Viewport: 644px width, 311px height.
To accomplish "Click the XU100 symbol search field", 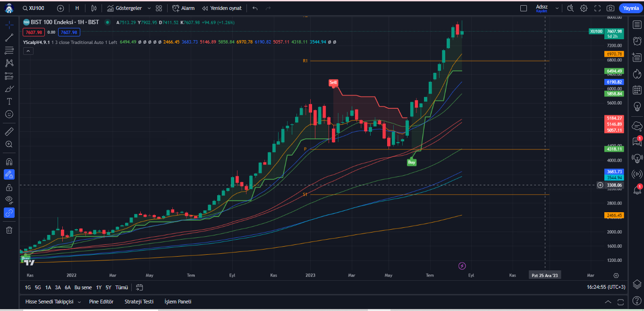I will click(33, 8).
